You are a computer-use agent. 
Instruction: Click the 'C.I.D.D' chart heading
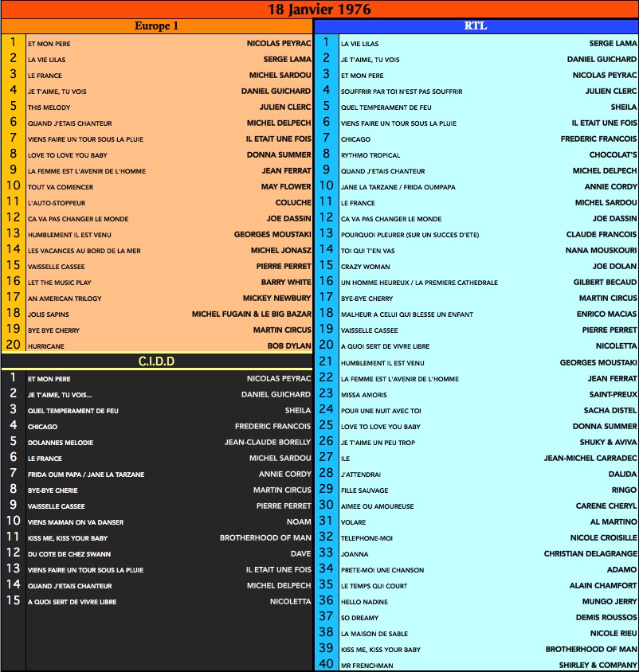tap(156, 361)
